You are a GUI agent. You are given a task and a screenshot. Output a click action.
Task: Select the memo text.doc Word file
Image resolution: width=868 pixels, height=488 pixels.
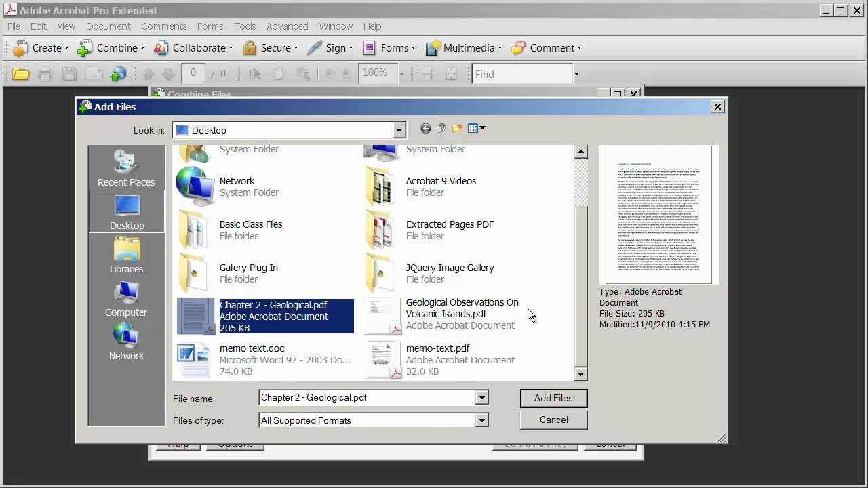pyautogui.click(x=264, y=360)
